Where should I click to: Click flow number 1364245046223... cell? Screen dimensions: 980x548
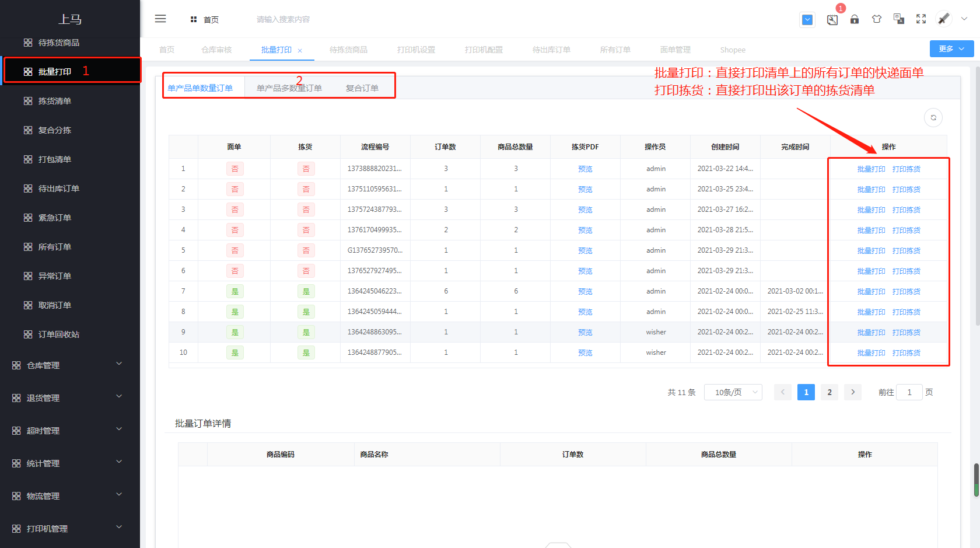tap(375, 291)
